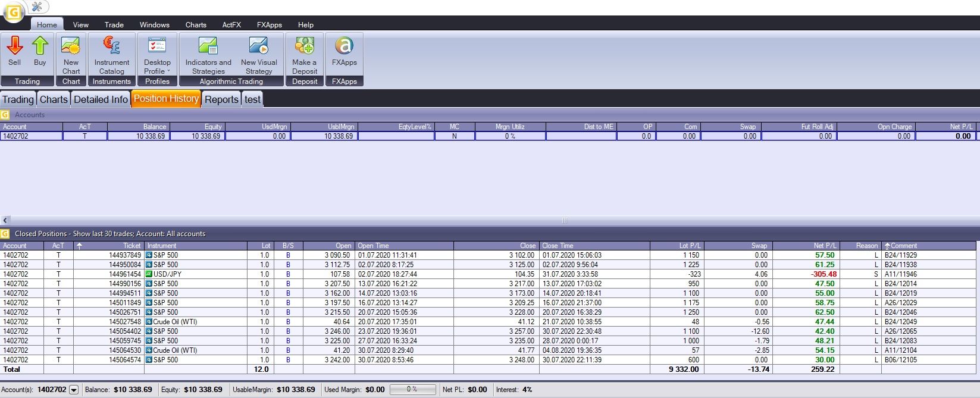Open Indicators and Strategies

[x=208, y=55]
